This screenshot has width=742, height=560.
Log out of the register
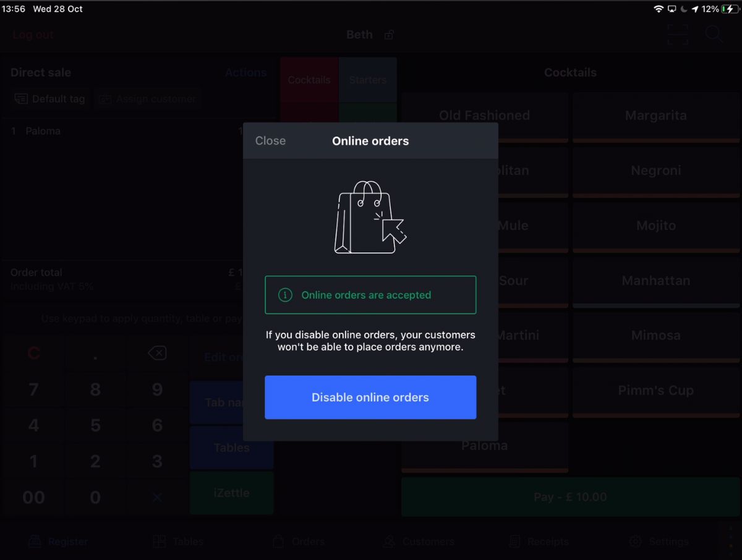(32, 35)
